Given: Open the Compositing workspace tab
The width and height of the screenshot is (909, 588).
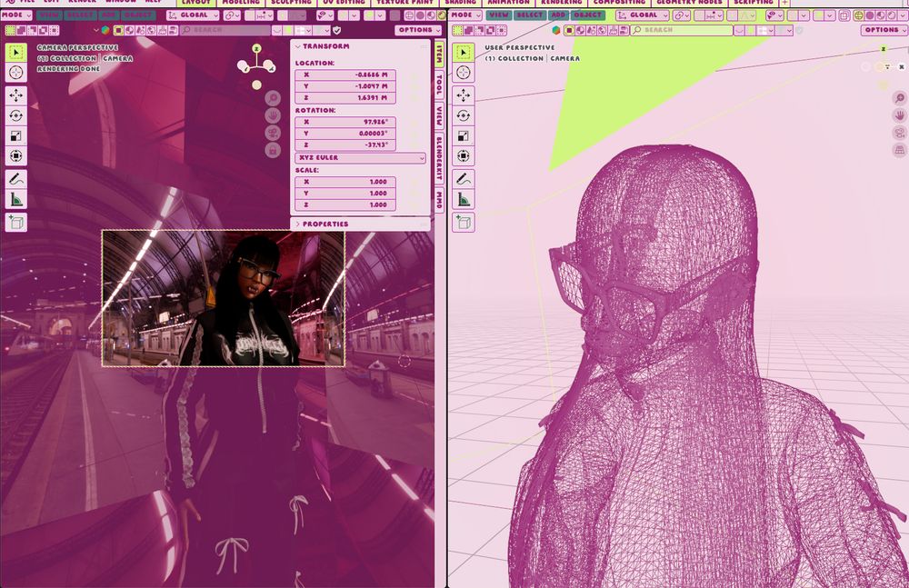Looking at the screenshot, I should [619, 3].
